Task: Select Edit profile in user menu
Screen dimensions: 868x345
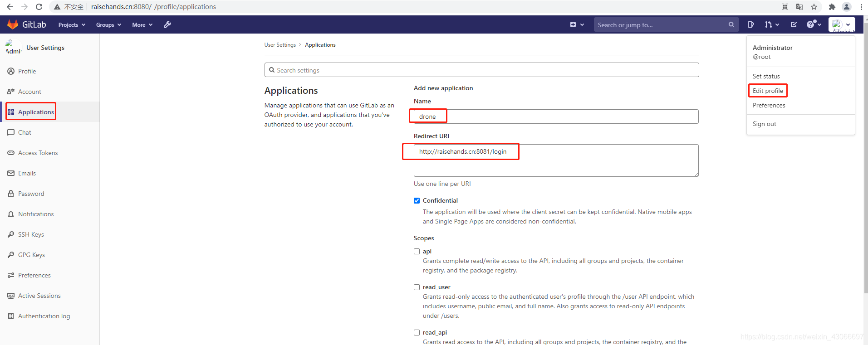Action: (x=768, y=91)
